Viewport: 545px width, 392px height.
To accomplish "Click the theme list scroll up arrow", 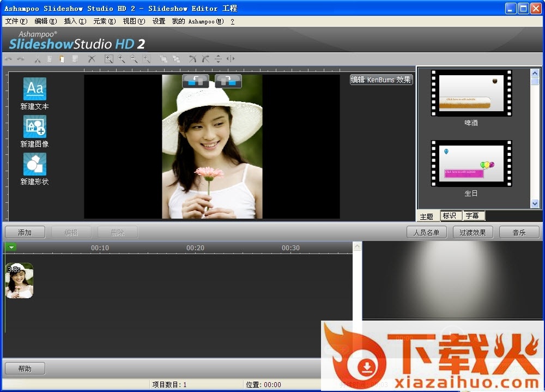I will (535, 73).
